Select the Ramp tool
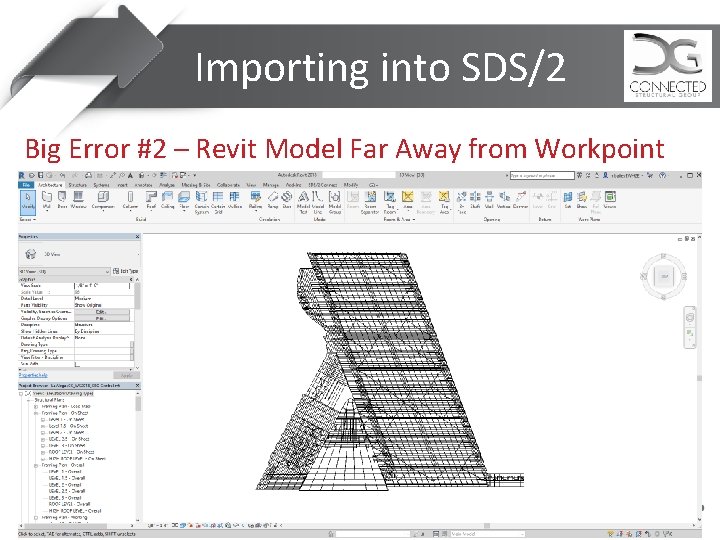The width and height of the screenshot is (720, 540). pos(273,201)
